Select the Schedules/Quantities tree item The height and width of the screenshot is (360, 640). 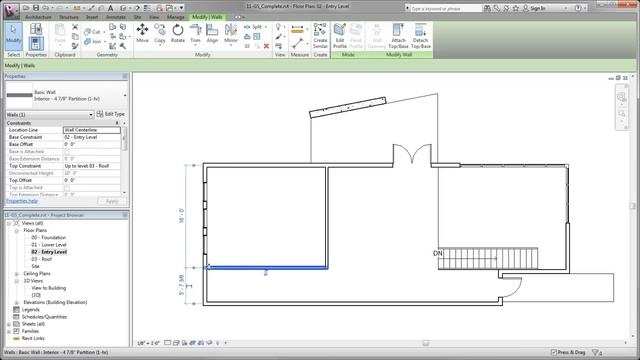44,317
